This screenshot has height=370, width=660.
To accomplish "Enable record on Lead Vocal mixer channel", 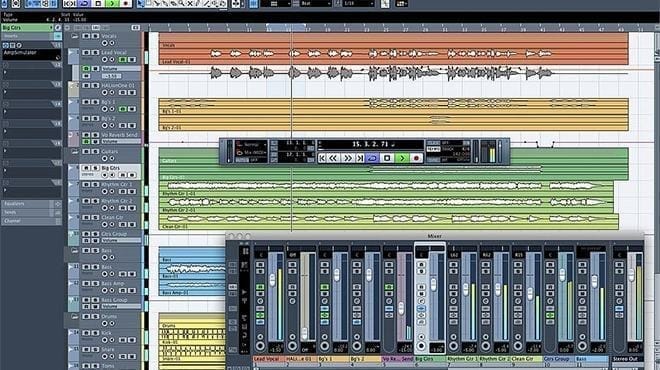I will pyautogui.click(x=260, y=346).
